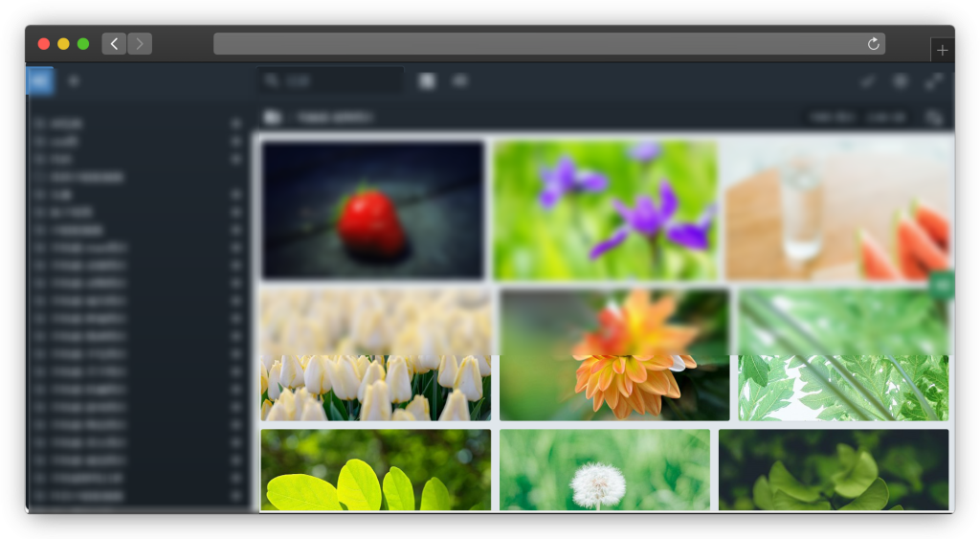
Task: Click the folder icon in breadcrumb bar
Action: [x=273, y=117]
